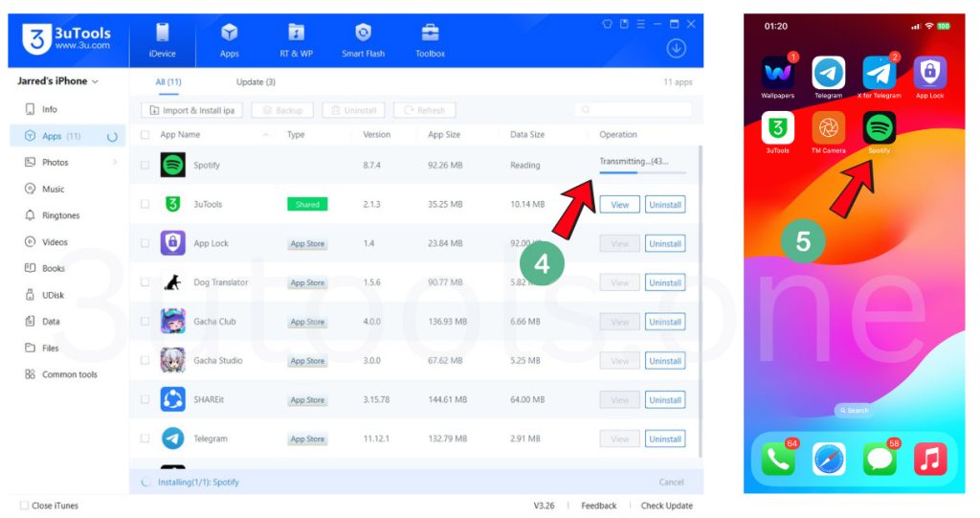
Task: Uninstall the 3uTools app
Action: click(x=665, y=205)
